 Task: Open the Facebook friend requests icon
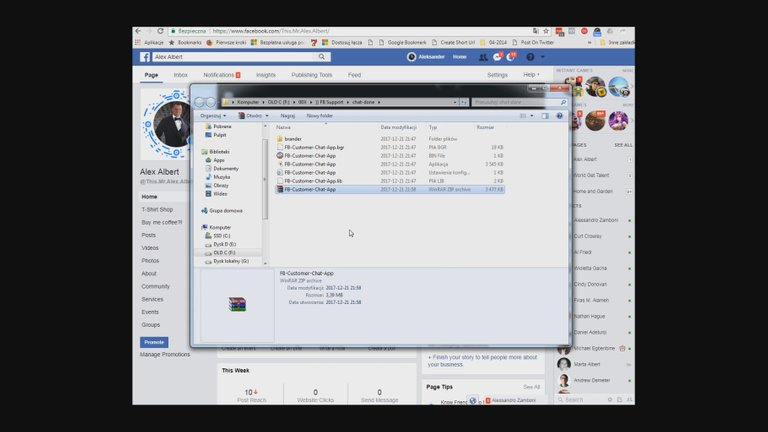[x=483, y=57]
